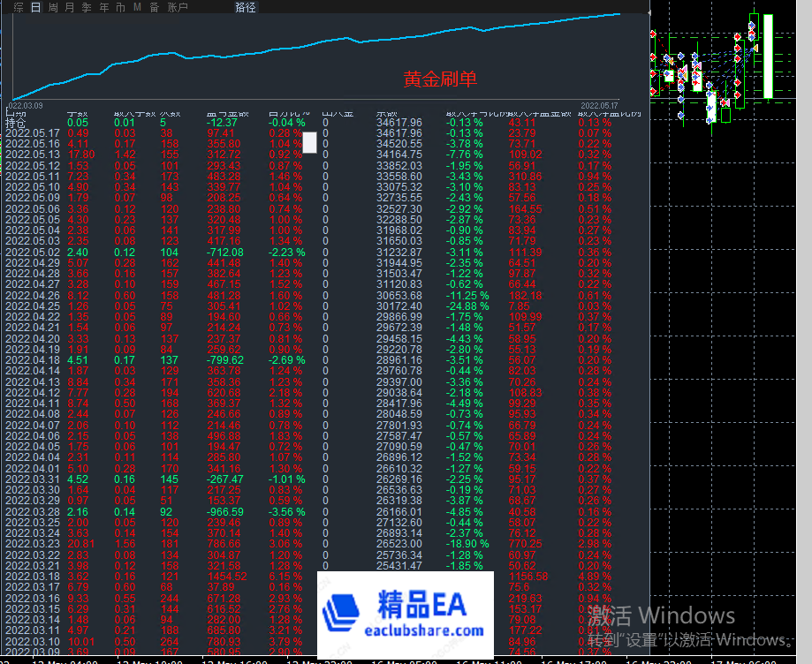The width and height of the screenshot is (812, 664).
Task: Click the profit value 1454.52
Action: (x=227, y=577)
